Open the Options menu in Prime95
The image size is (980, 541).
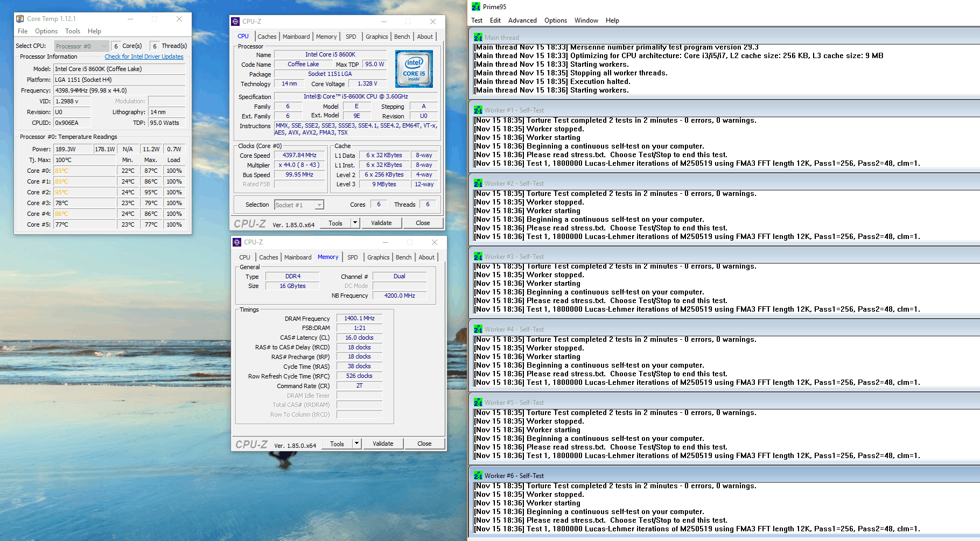coord(556,20)
